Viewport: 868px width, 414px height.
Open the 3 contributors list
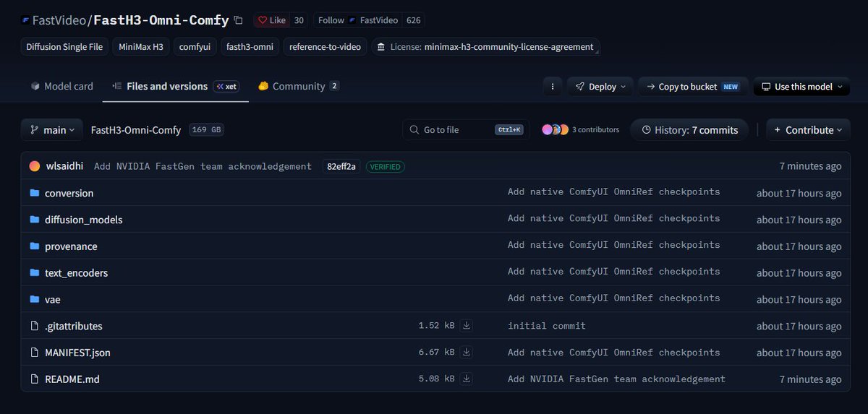[x=595, y=130]
